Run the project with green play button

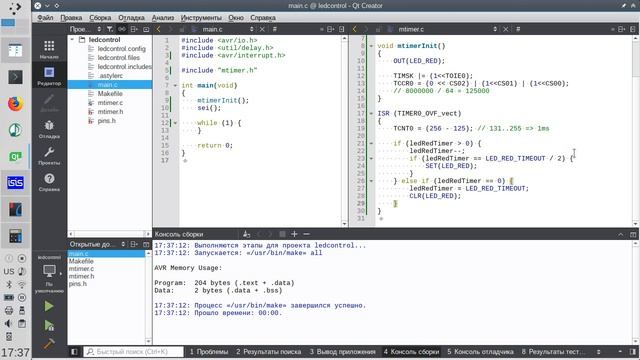(49, 306)
